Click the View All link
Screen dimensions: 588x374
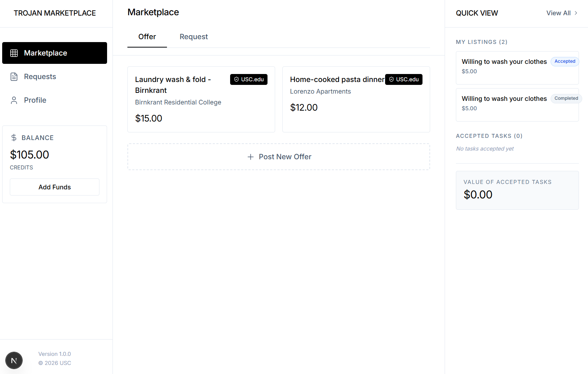558,13
